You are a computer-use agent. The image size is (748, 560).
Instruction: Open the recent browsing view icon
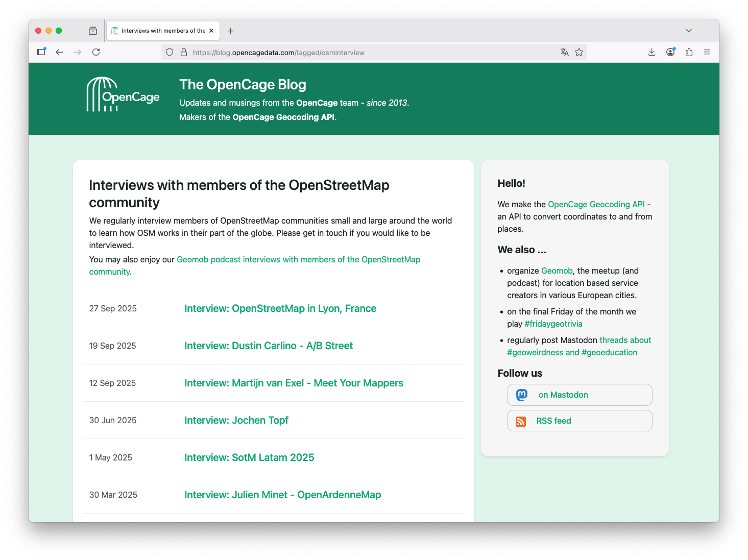[93, 31]
